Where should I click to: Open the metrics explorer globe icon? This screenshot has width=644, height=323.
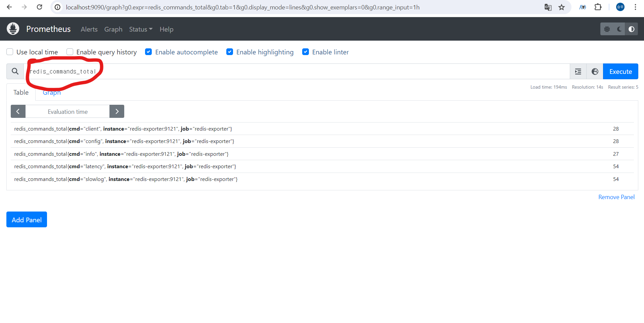pos(595,72)
